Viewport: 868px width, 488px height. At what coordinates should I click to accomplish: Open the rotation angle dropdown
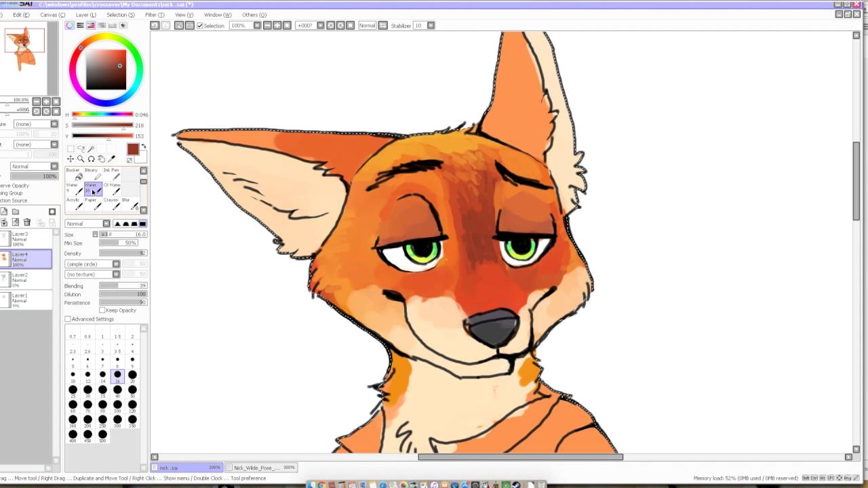(x=320, y=25)
